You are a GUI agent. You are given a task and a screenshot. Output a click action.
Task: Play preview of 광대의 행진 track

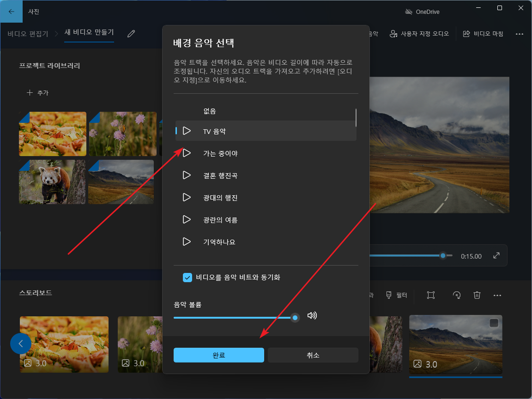187,197
